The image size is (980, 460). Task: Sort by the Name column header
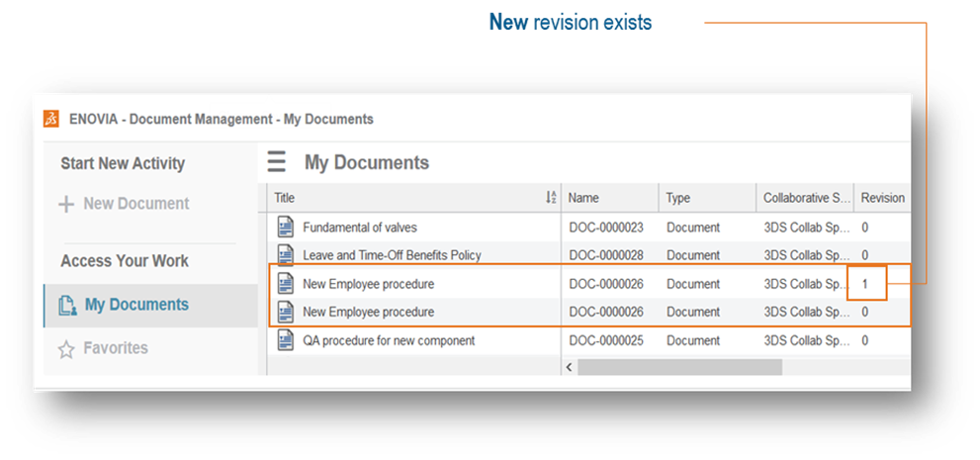tap(583, 198)
